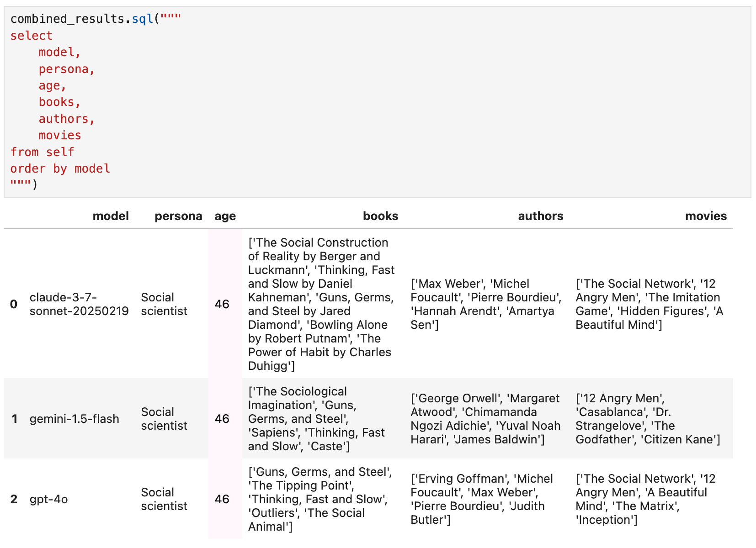This screenshot has width=756, height=548.
Task: Click the 'from self' line in code
Action: [42, 152]
